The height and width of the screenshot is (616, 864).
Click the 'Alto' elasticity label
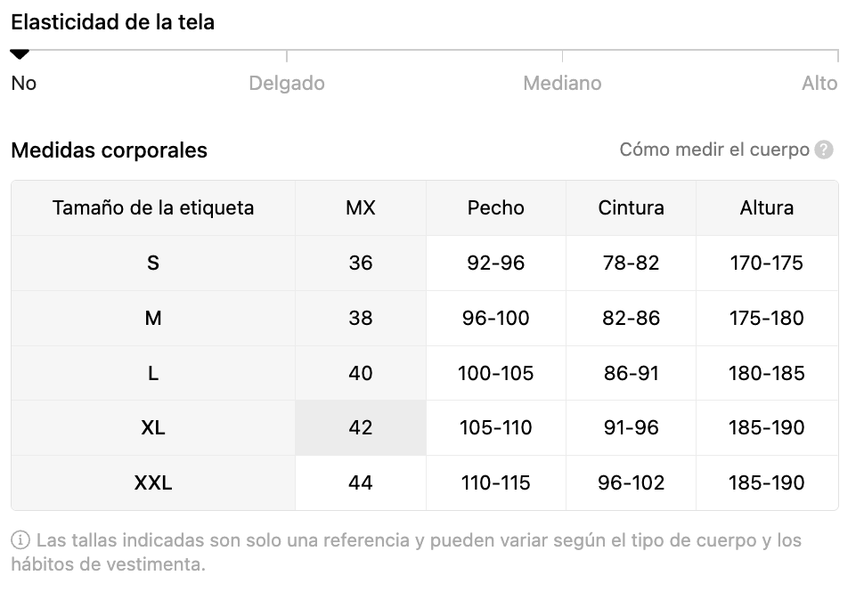click(819, 83)
